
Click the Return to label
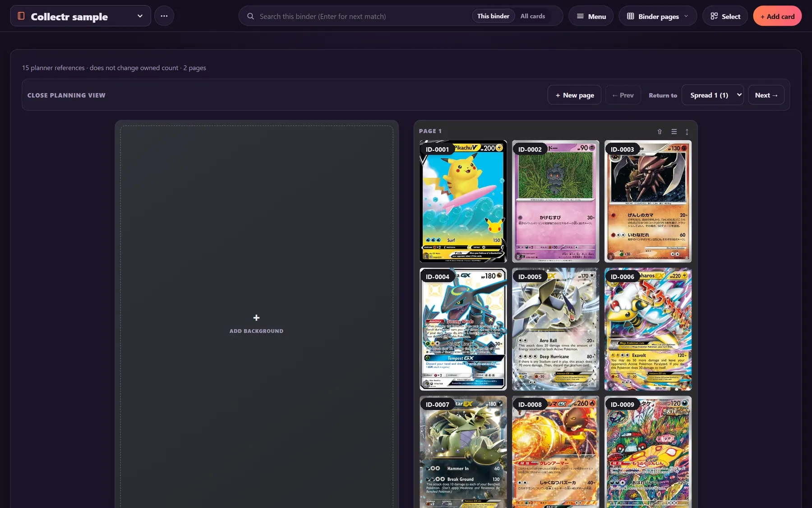pyautogui.click(x=663, y=95)
